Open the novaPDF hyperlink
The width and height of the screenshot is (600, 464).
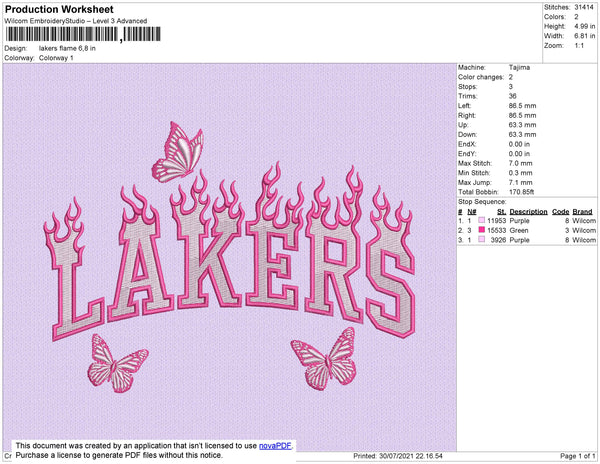(275, 446)
